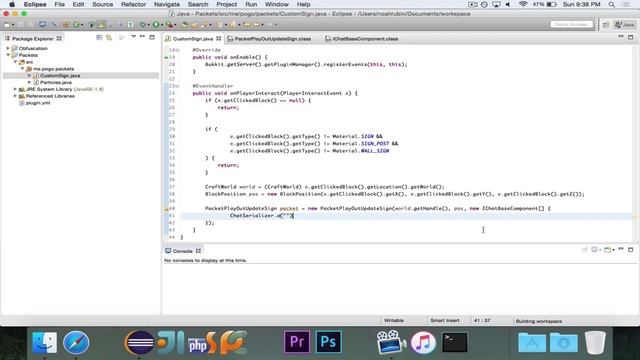The height and width of the screenshot is (360, 640).
Task: Open the Refactor menu
Action: coord(133,4)
